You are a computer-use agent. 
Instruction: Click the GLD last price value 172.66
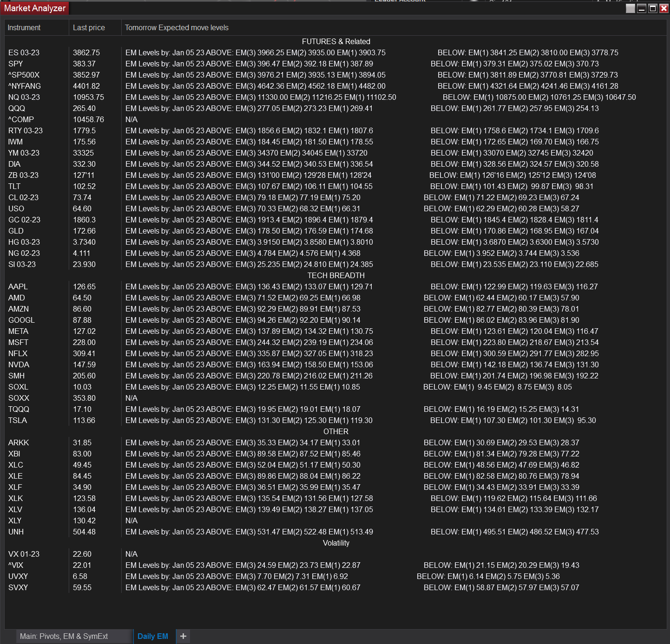[x=85, y=231]
